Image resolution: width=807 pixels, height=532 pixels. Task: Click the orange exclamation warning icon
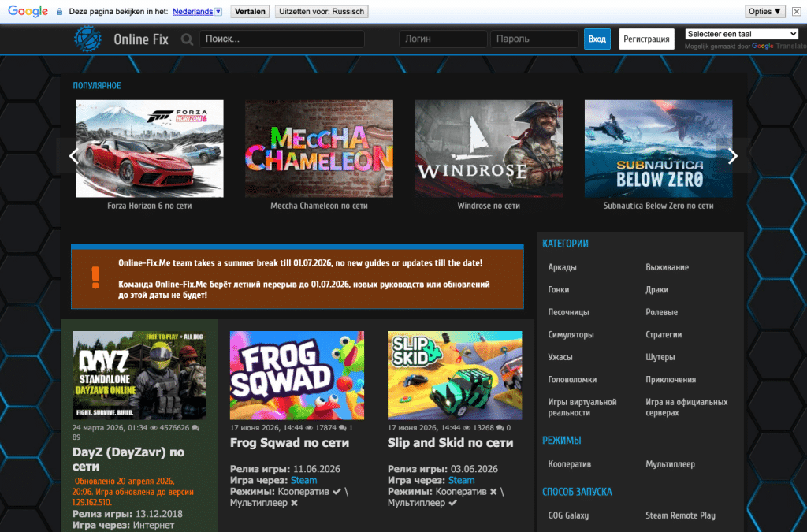(95, 278)
